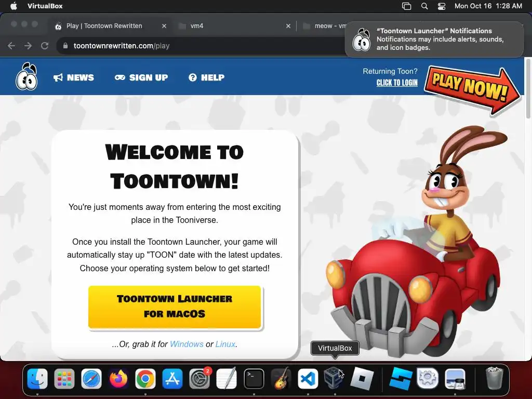
Task: Download Toontown Launcher for macOS
Action: point(175,307)
